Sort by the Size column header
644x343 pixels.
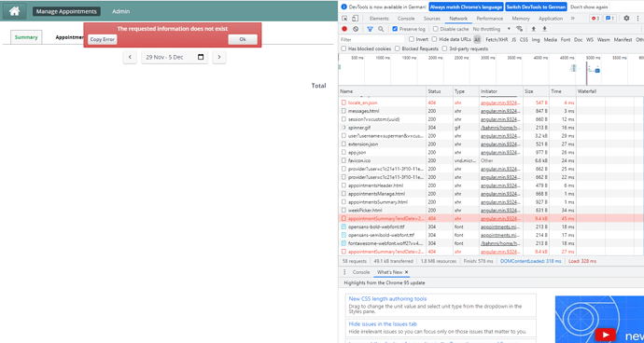[536, 91]
